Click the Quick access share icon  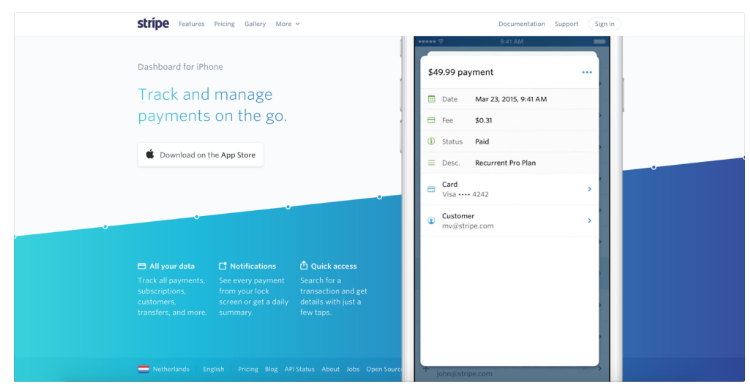(x=304, y=265)
